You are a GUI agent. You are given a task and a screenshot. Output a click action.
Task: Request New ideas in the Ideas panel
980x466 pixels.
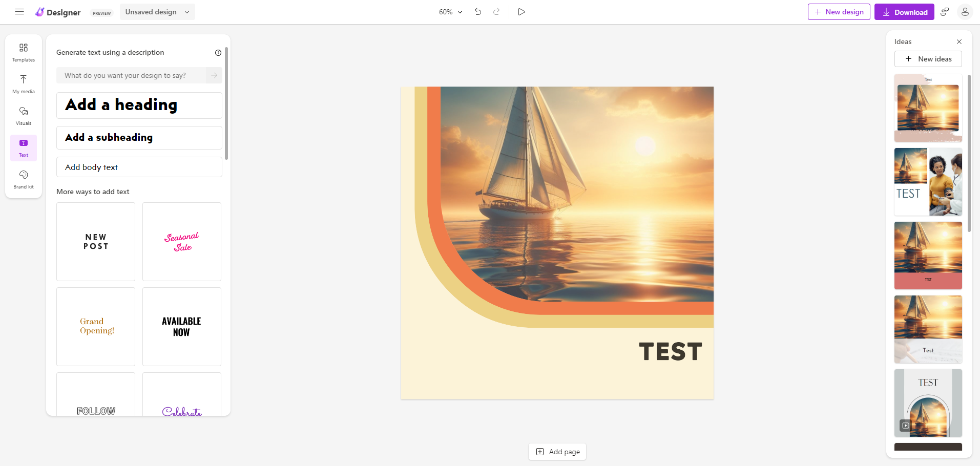(928, 59)
